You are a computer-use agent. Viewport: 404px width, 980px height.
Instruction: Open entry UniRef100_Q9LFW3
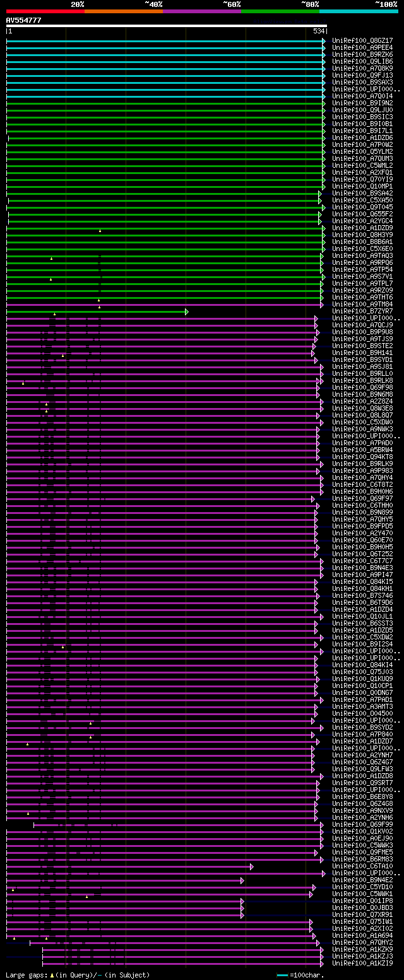click(x=362, y=769)
